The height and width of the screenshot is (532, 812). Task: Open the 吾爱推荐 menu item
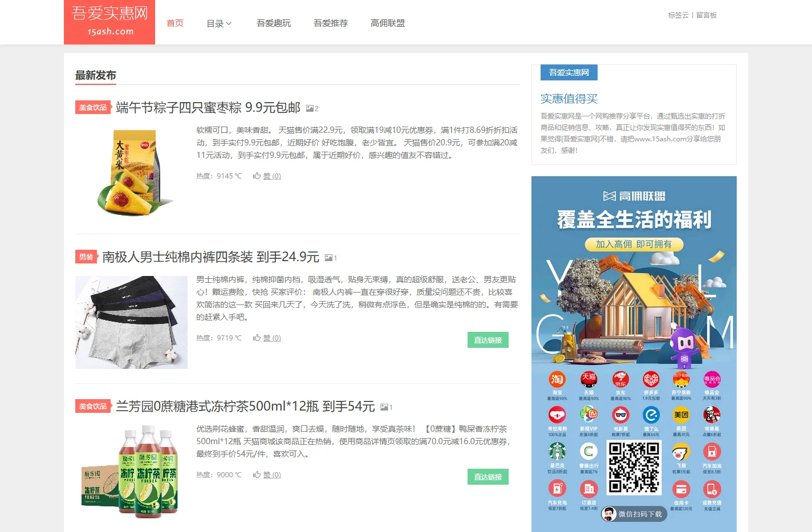331,23
